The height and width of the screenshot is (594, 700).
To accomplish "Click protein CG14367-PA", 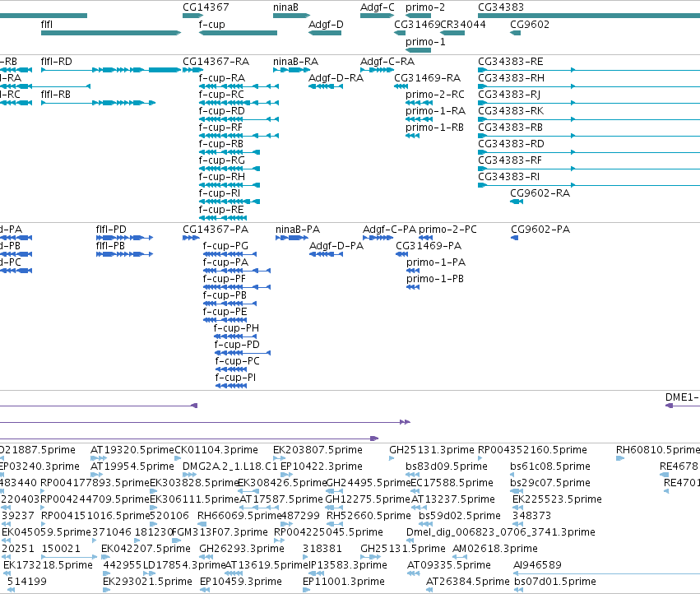I will (216, 229).
